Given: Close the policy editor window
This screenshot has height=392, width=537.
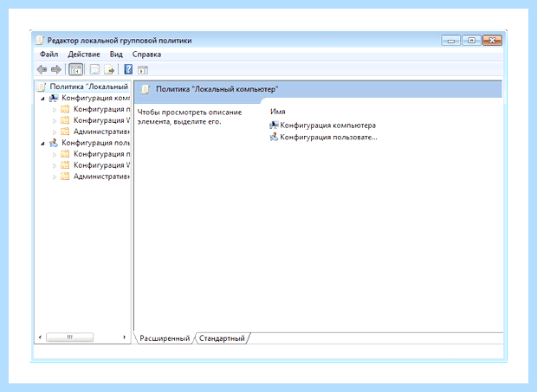Looking at the screenshot, I should point(492,41).
